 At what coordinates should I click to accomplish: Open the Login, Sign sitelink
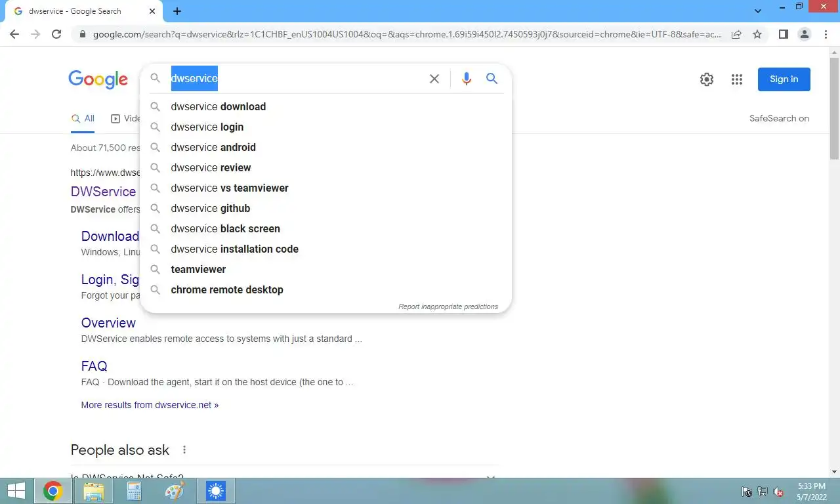pyautogui.click(x=110, y=280)
